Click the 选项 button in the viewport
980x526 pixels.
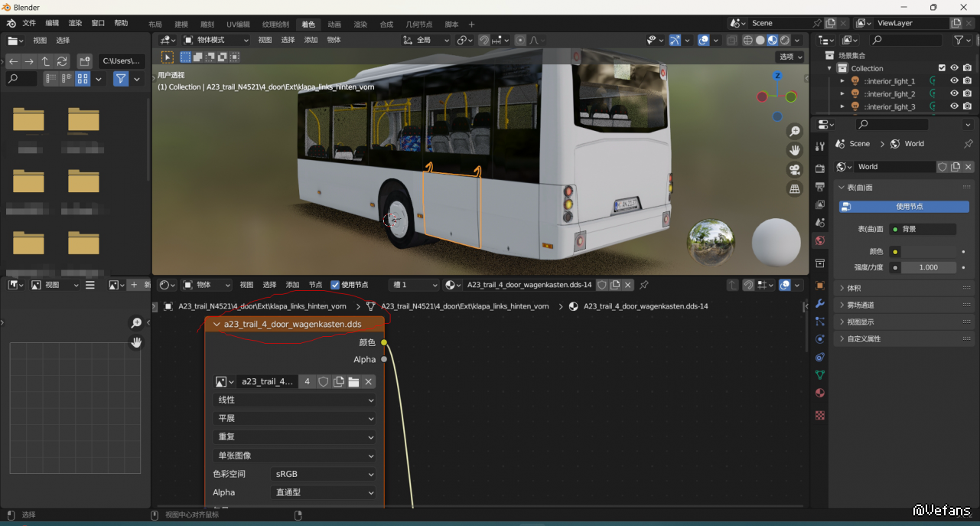point(790,57)
